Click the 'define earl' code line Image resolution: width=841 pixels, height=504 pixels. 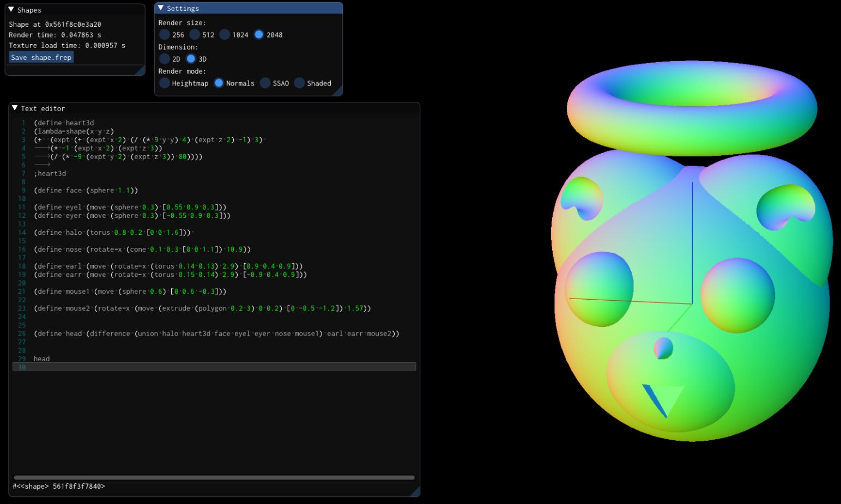point(168,266)
